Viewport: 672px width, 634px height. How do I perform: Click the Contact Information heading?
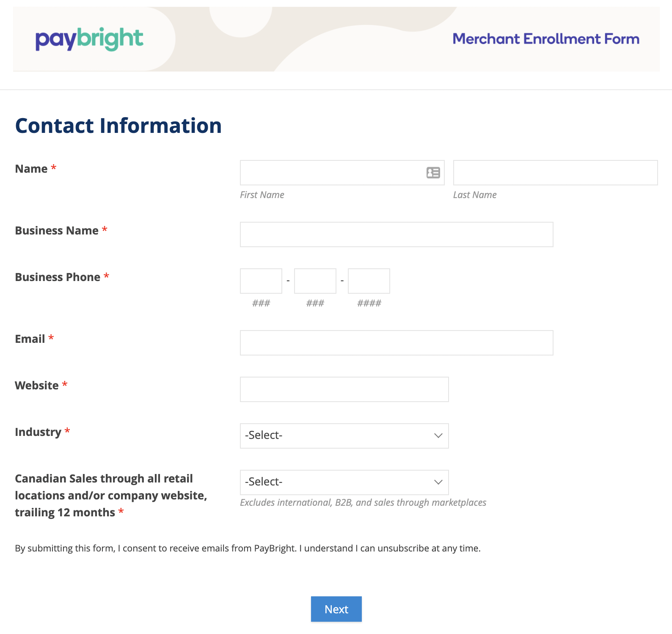(118, 126)
